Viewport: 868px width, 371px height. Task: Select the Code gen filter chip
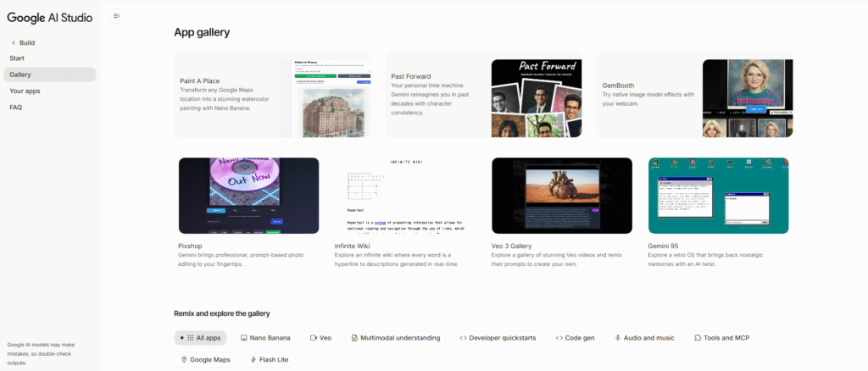tap(575, 338)
